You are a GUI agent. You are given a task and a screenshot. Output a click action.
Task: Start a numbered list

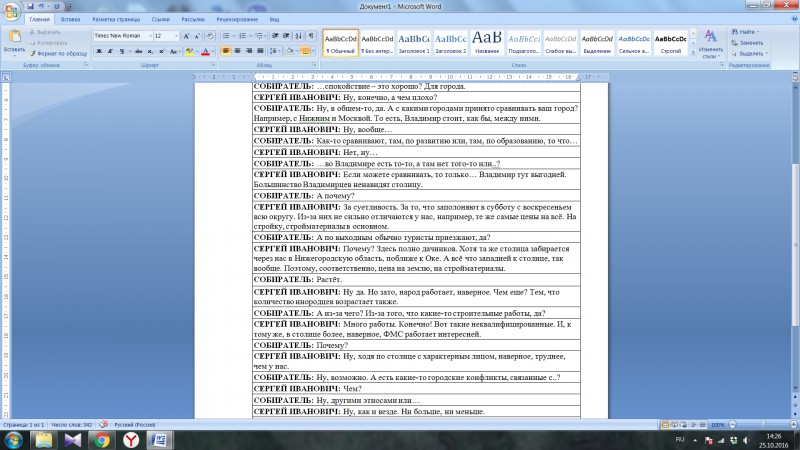242,36
